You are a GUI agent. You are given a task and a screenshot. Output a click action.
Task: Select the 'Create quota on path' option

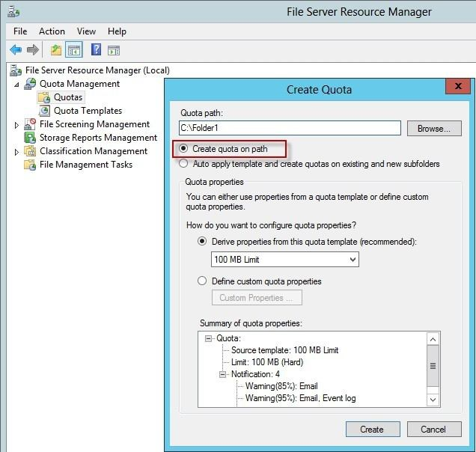pyautogui.click(x=184, y=149)
